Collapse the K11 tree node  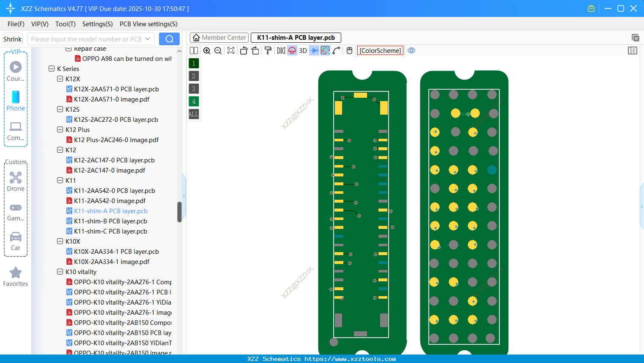(60, 180)
